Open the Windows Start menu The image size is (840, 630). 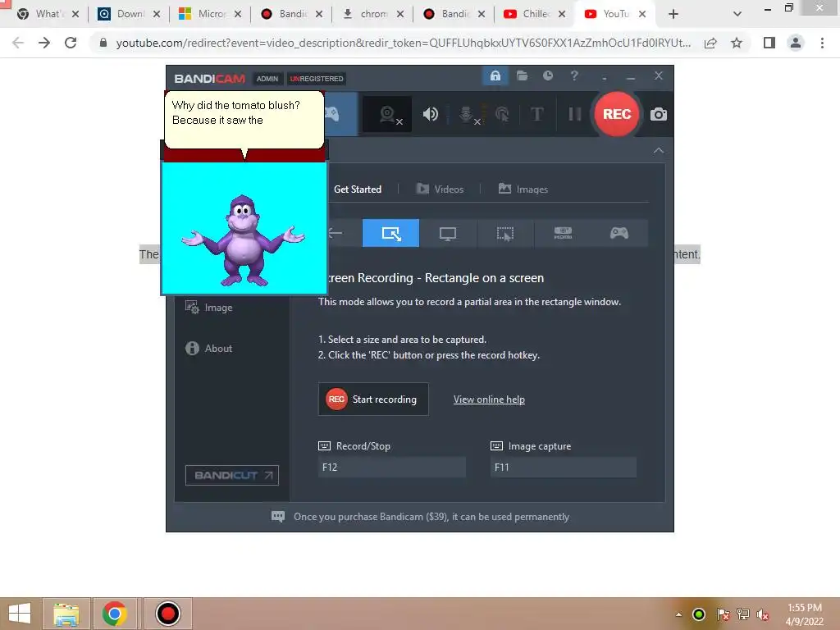coord(20,614)
